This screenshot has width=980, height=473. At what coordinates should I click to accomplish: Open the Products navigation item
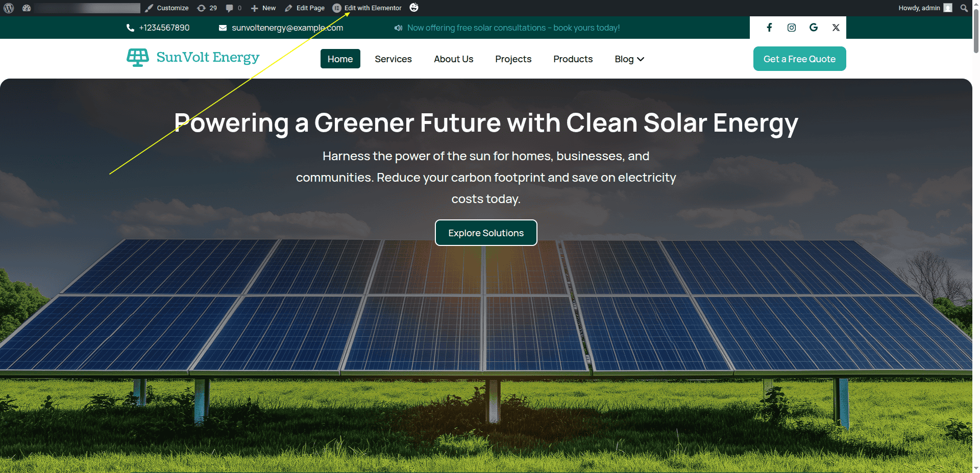pos(573,59)
